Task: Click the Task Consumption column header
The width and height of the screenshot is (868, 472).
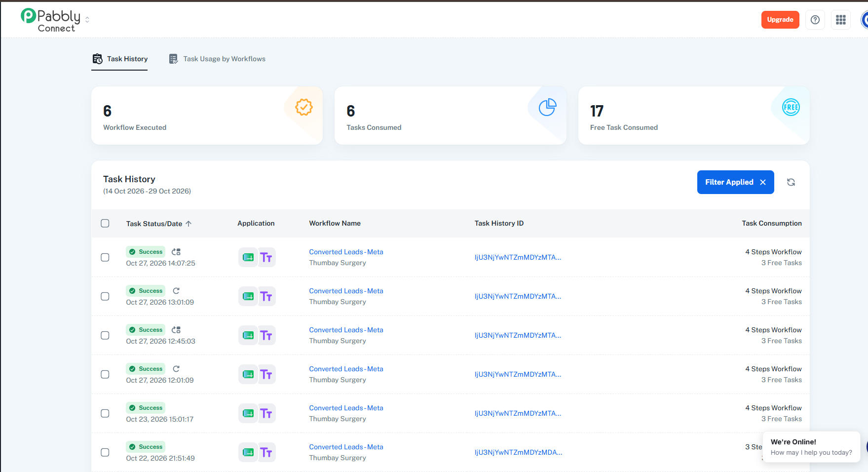Action: [x=772, y=223]
